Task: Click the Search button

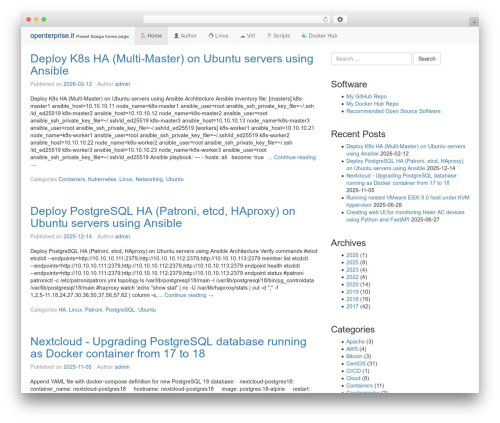Action: (x=427, y=59)
